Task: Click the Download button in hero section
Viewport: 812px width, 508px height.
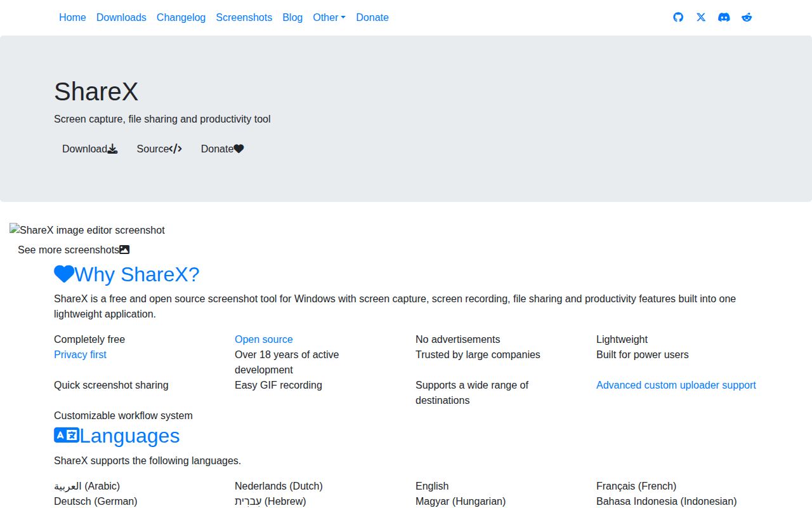Action: pos(90,149)
